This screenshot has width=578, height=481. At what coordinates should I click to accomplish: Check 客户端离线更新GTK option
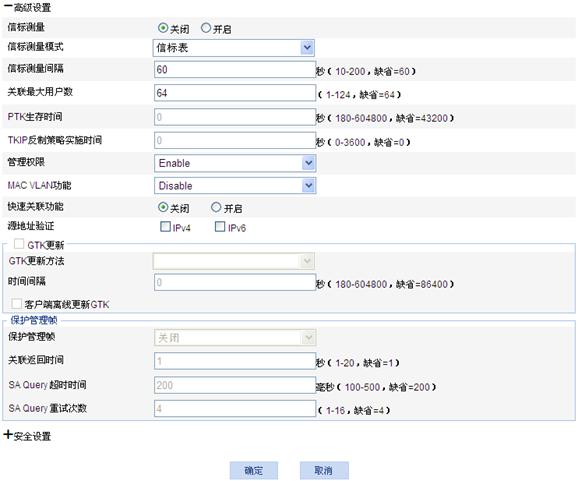click(x=16, y=304)
